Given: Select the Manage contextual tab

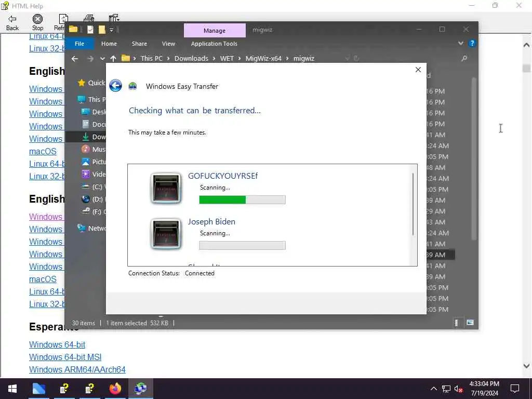Looking at the screenshot, I should coord(215,31).
